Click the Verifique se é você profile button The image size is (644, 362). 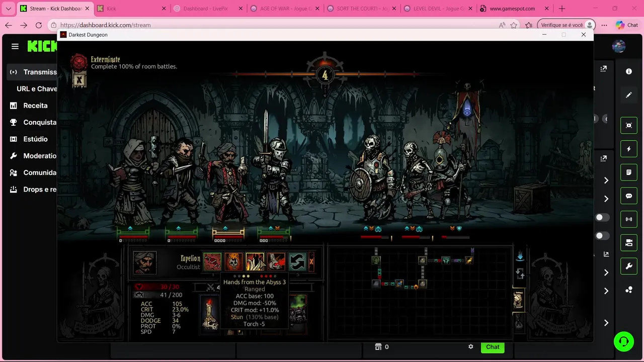[x=566, y=25]
